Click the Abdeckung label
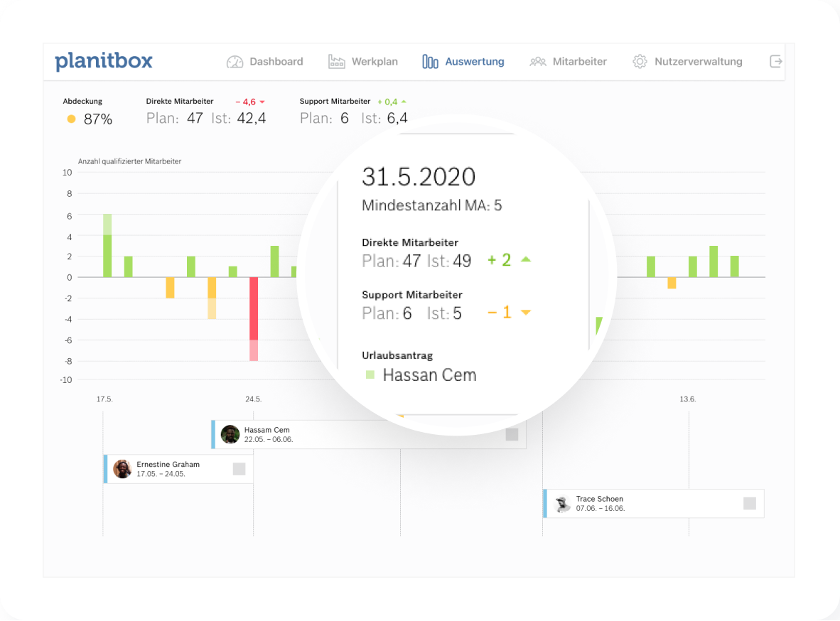This screenshot has width=840, height=621. coord(82,101)
